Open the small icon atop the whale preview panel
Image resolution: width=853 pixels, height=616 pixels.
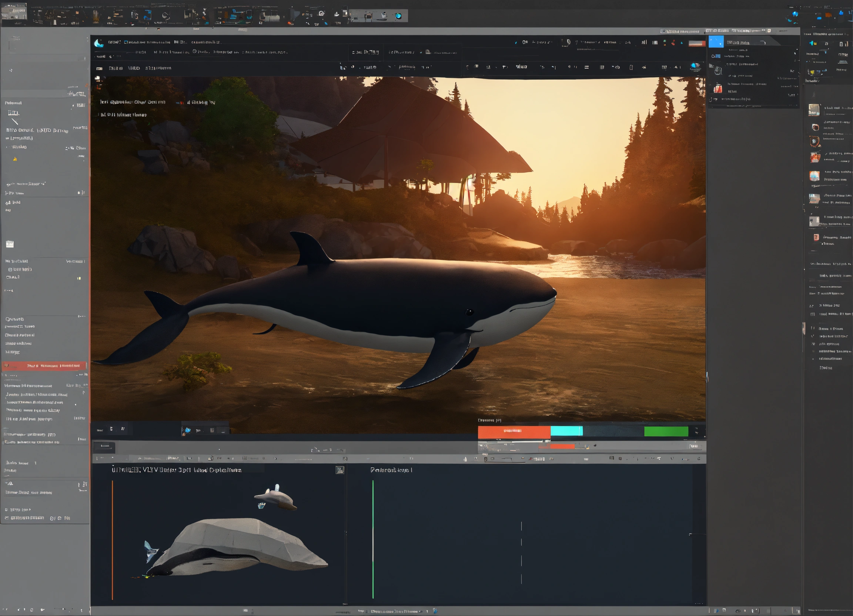point(339,470)
